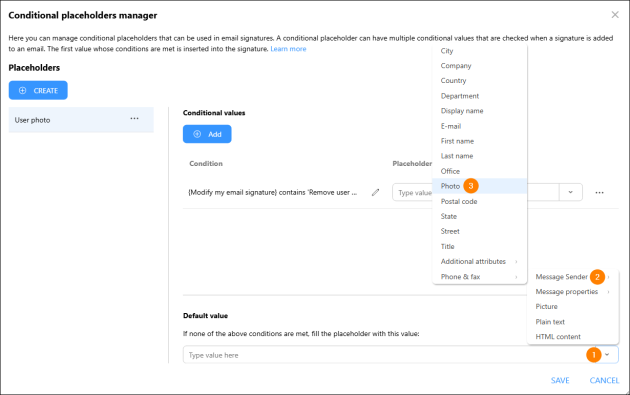Choose Plain text in the value type menu
This screenshot has width=630, height=395.
point(573,322)
